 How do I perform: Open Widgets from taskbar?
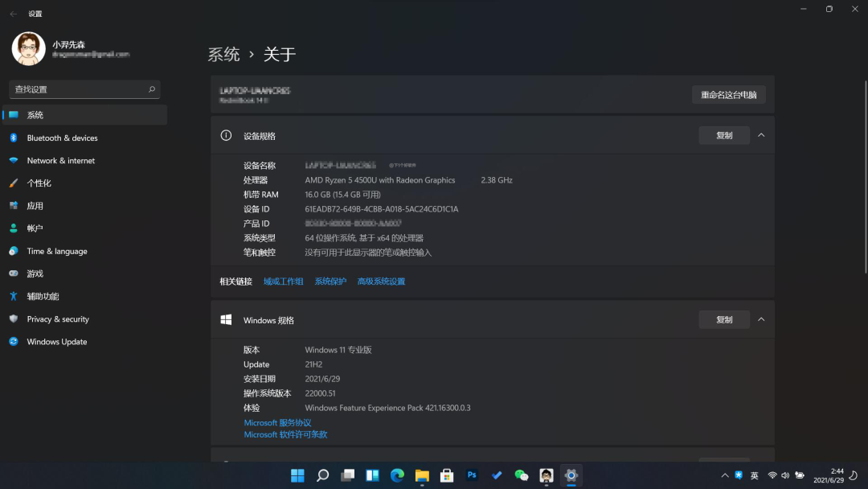click(372, 475)
